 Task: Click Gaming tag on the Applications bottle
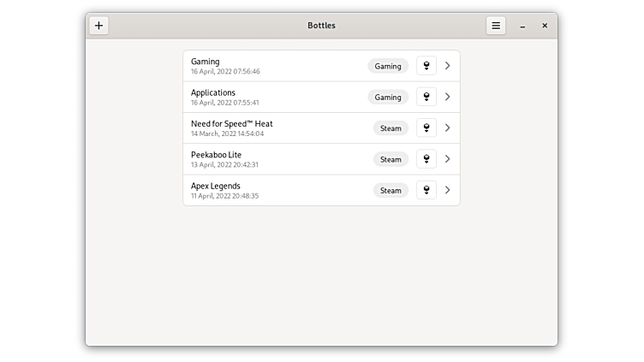tap(388, 97)
